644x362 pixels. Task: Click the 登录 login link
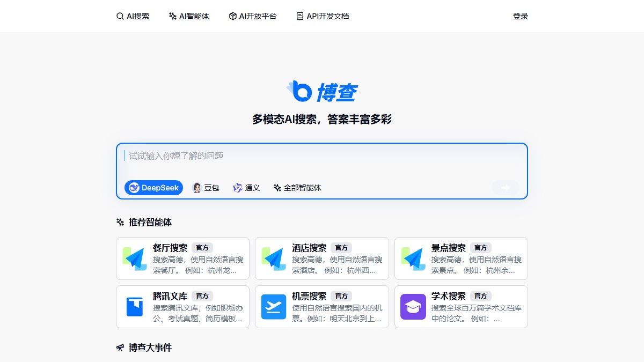tap(521, 16)
